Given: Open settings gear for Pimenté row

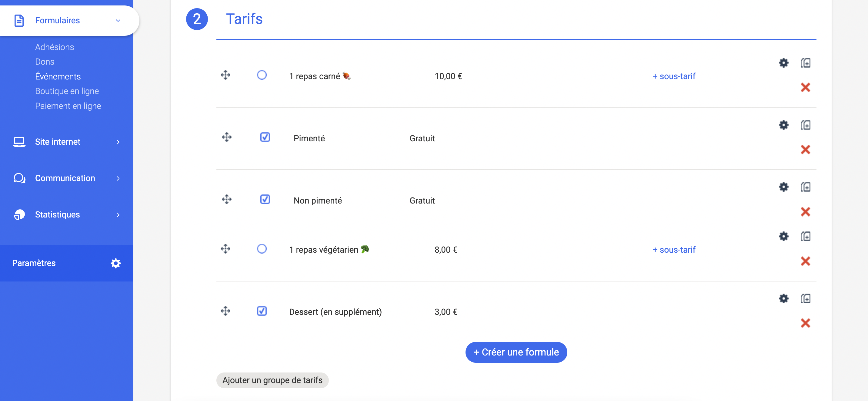Looking at the screenshot, I should 783,125.
